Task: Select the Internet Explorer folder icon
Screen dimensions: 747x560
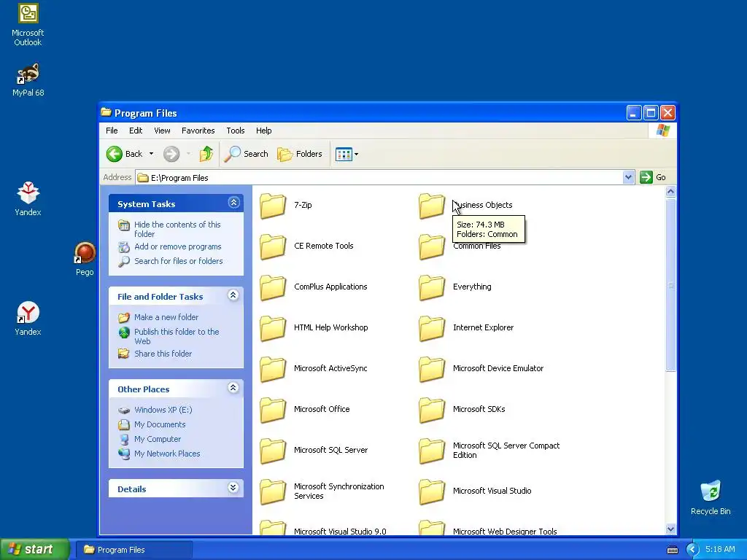Action: point(432,329)
